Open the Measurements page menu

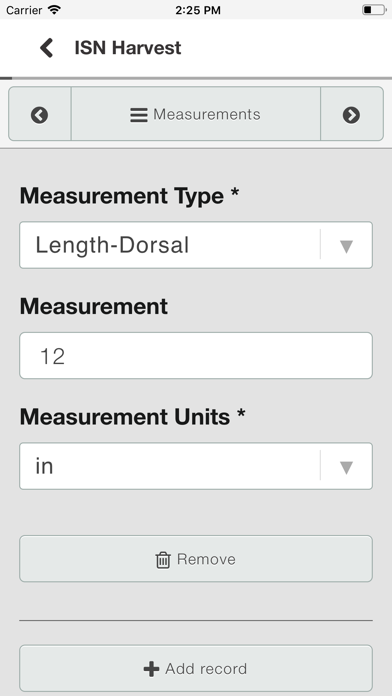(196, 114)
